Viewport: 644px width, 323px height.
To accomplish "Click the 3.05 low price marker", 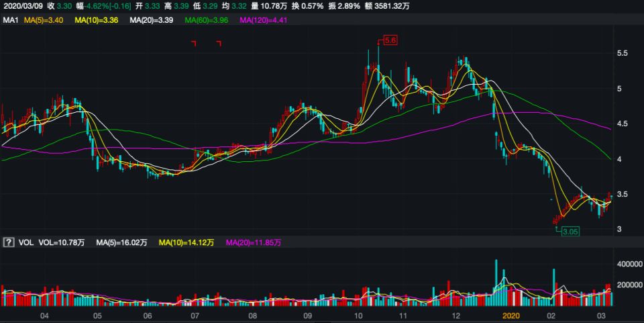I will tap(570, 231).
